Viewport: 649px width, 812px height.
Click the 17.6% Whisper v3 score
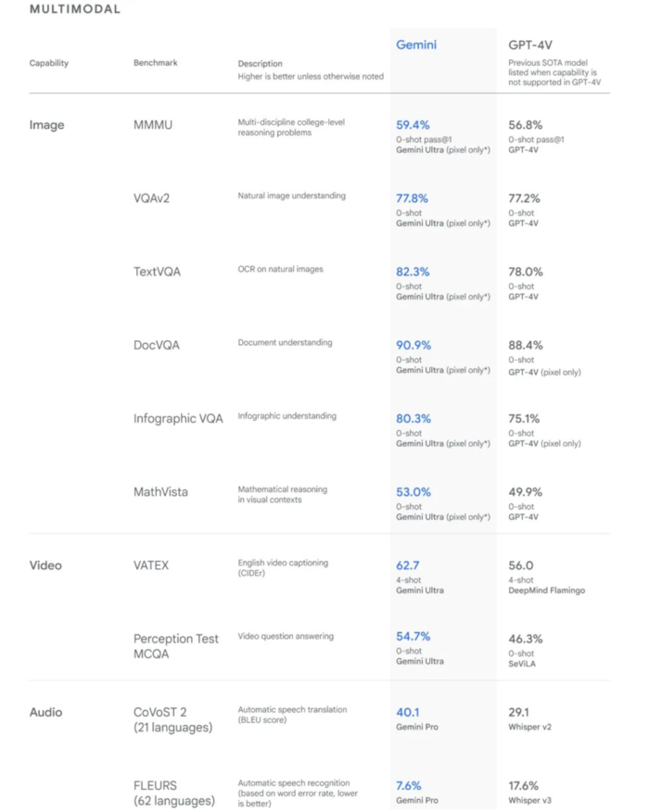coord(525,785)
